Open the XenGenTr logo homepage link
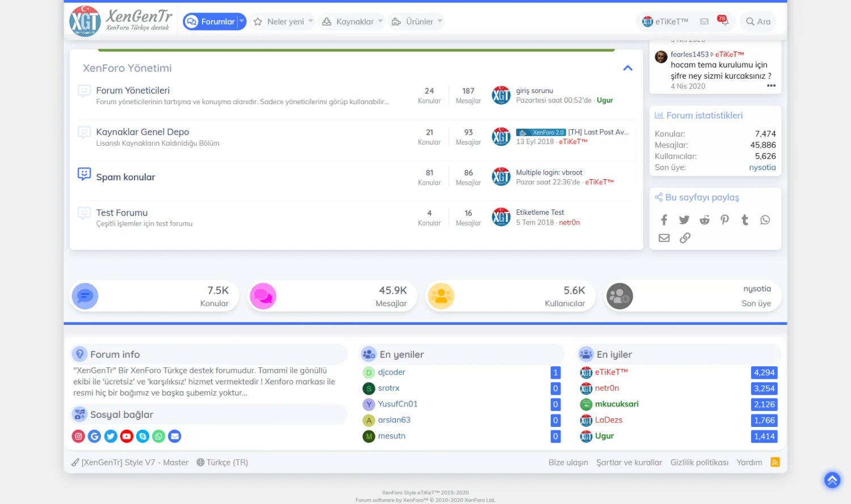Viewport: 851px width, 504px height. coord(121,21)
